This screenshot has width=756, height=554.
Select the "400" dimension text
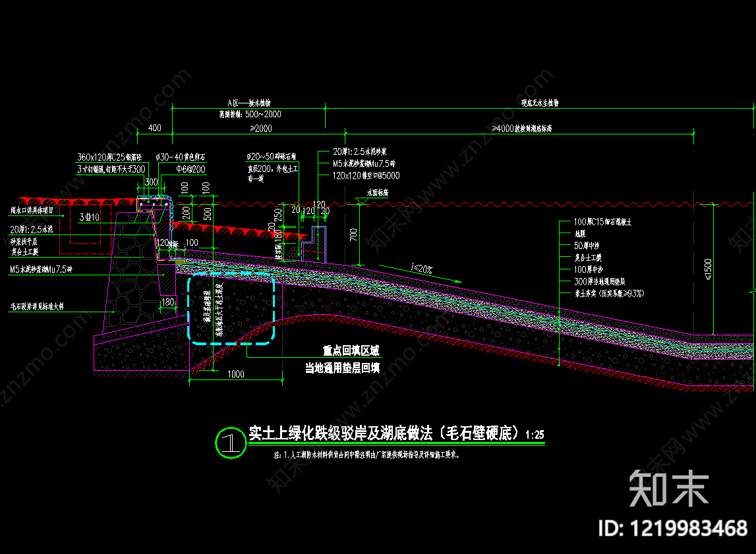point(155,128)
